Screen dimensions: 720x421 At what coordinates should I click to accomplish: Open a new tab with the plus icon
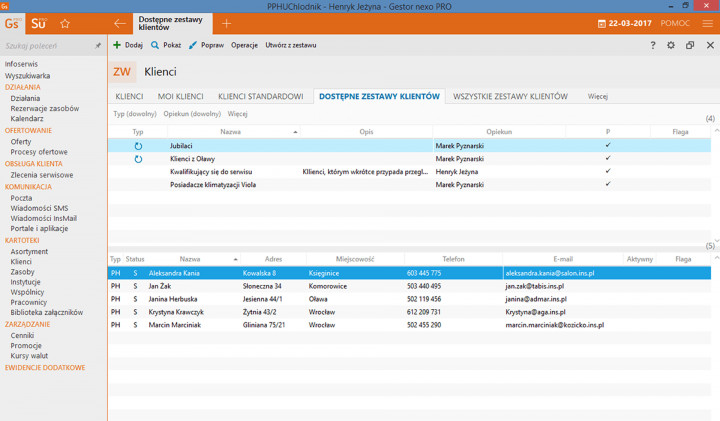(226, 23)
